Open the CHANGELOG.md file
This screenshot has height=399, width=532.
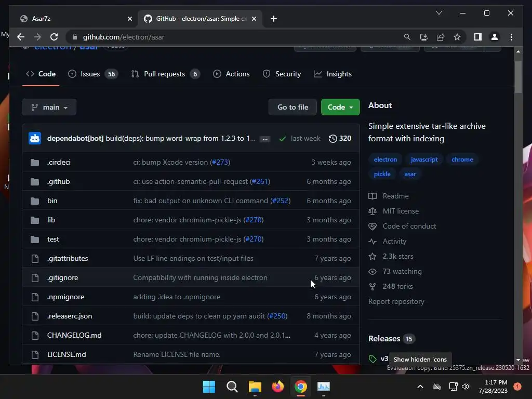click(x=74, y=335)
